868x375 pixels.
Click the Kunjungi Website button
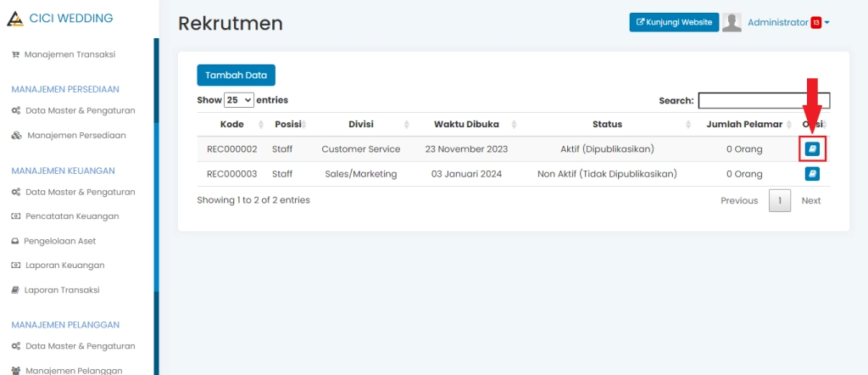pos(675,22)
